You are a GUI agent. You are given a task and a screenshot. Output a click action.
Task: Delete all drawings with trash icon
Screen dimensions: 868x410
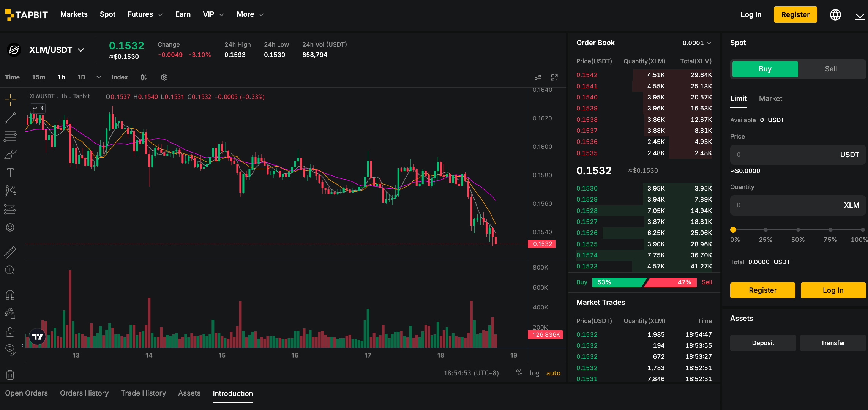tap(10, 375)
